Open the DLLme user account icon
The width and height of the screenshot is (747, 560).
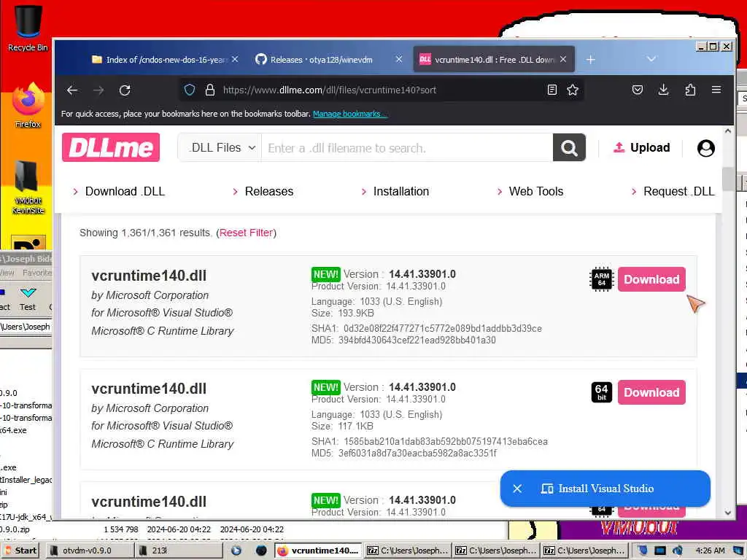point(705,148)
